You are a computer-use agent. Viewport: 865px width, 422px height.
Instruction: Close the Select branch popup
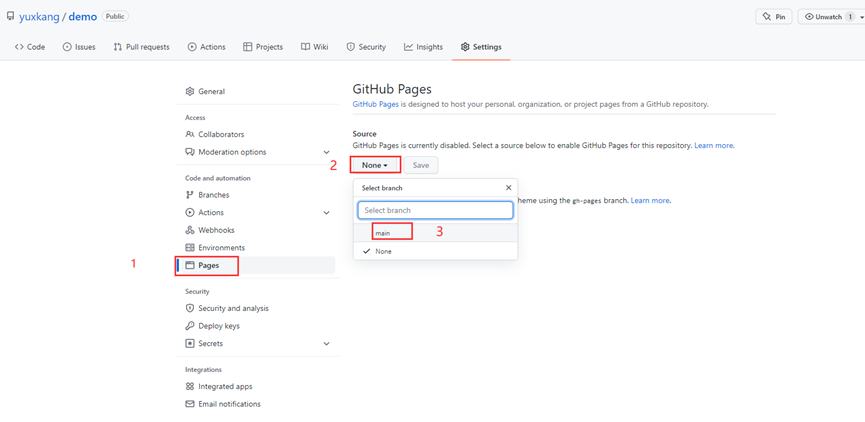[x=509, y=188]
